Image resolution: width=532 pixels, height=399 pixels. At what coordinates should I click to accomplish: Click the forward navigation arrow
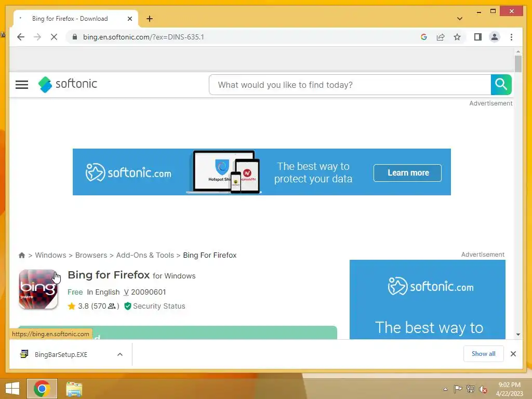tap(37, 37)
